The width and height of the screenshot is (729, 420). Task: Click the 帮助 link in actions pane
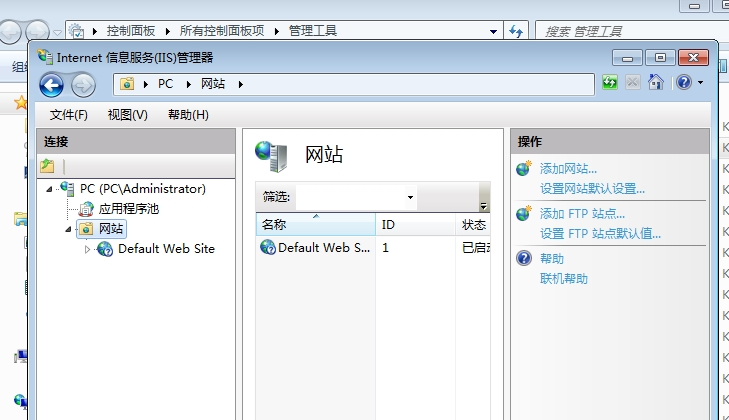tap(552, 258)
